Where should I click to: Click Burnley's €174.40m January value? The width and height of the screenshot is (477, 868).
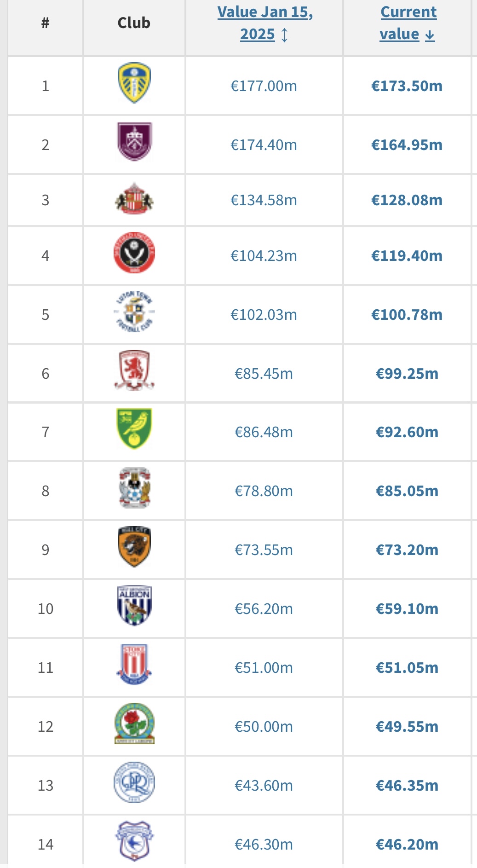point(264,145)
